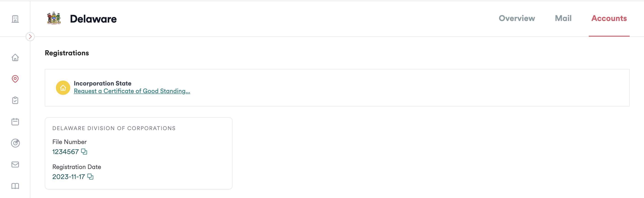Click the building icon in sidebar
The height and width of the screenshot is (198, 644).
[15, 19]
